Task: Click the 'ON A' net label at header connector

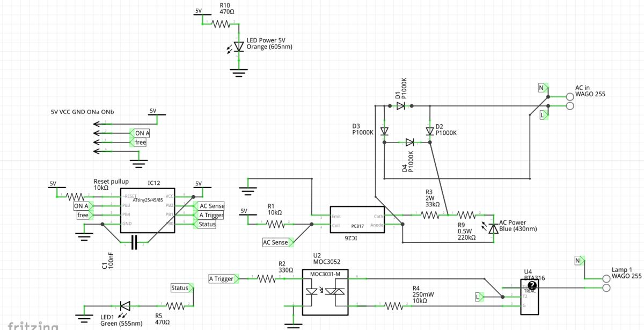Action: pos(141,133)
